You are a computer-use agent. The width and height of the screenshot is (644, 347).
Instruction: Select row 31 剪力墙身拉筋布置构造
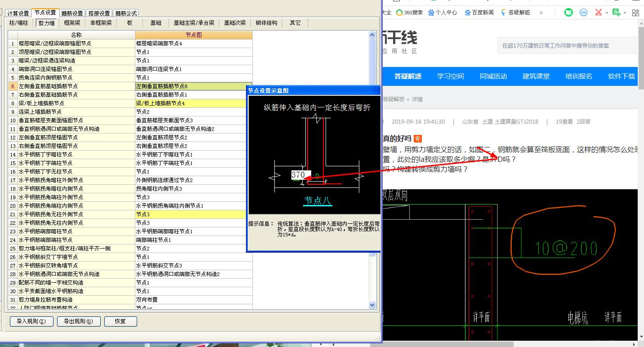(x=76, y=300)
